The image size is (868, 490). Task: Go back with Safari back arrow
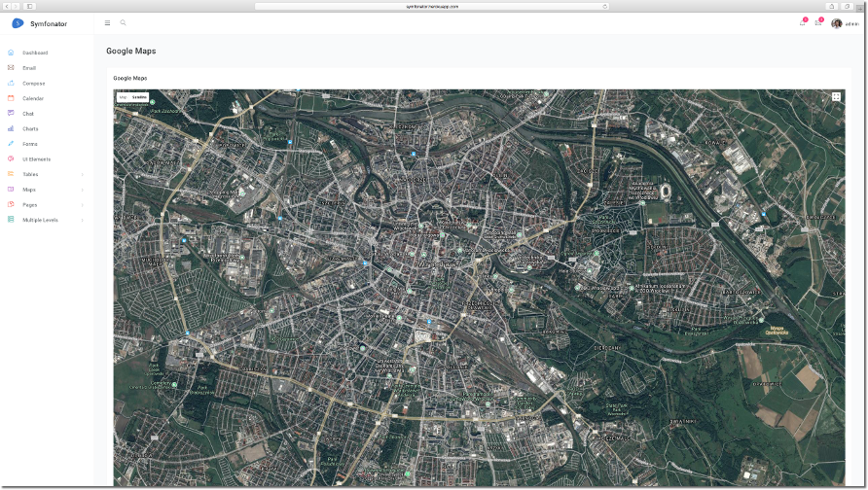[x=7, y=7]
